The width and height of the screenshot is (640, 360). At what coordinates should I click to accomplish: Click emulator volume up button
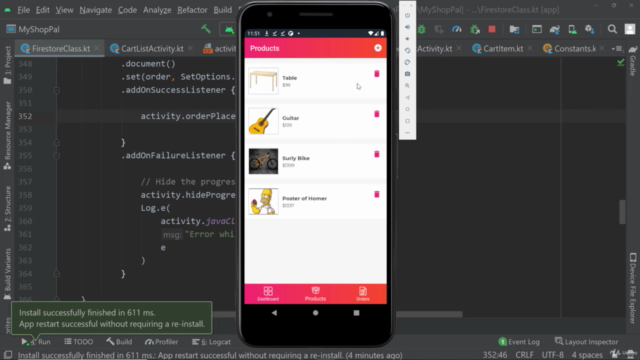(x=407, y=27)
